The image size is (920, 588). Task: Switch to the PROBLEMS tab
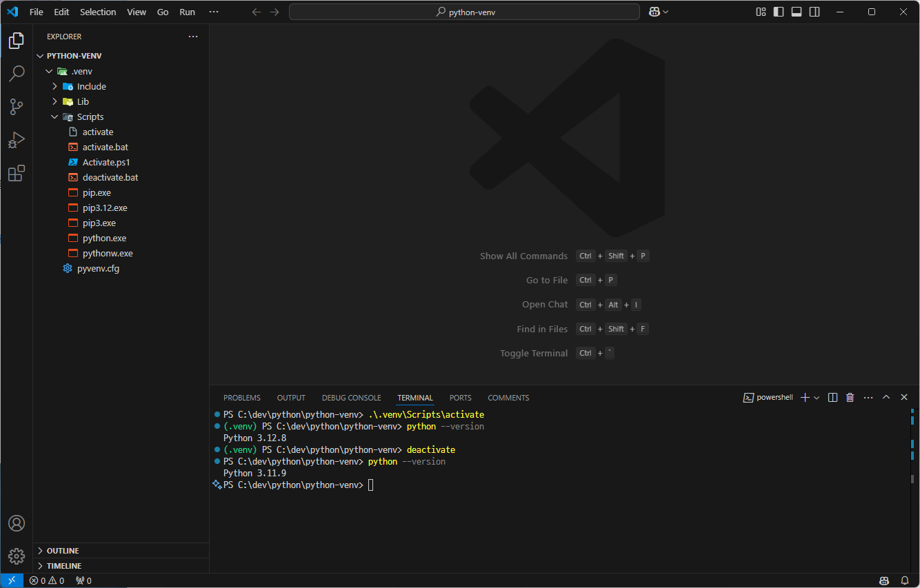(242, 398)
